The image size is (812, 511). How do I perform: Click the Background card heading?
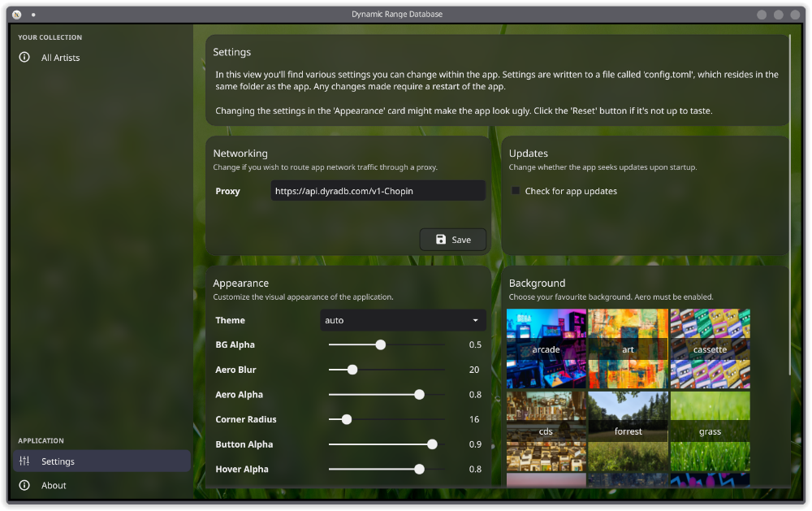point(537,284)
